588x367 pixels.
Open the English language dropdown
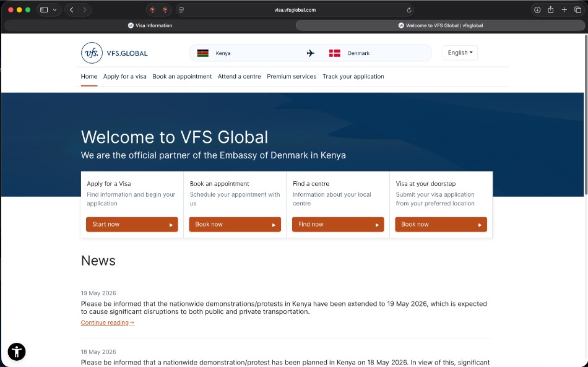pos(460,53)
